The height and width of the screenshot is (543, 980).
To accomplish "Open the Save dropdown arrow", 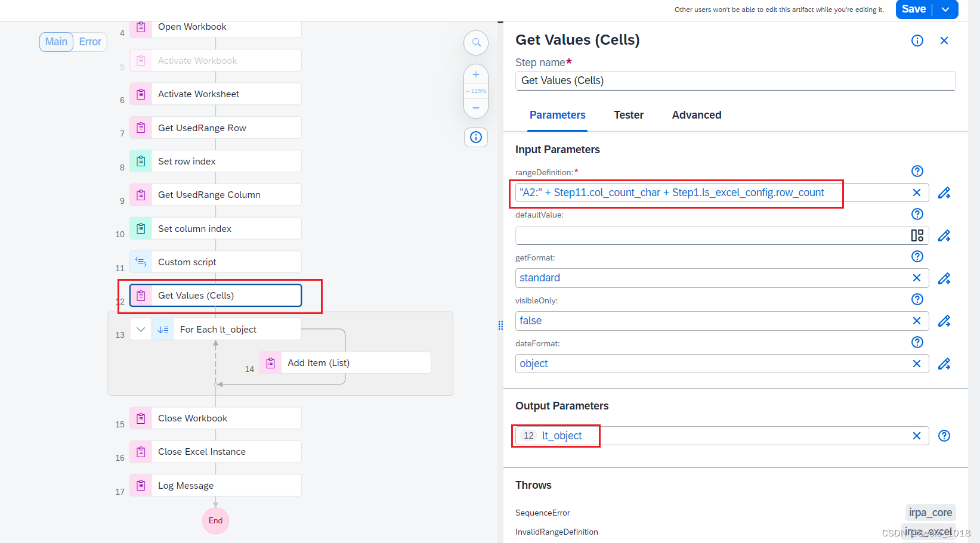I will click(x=945, y=10).
